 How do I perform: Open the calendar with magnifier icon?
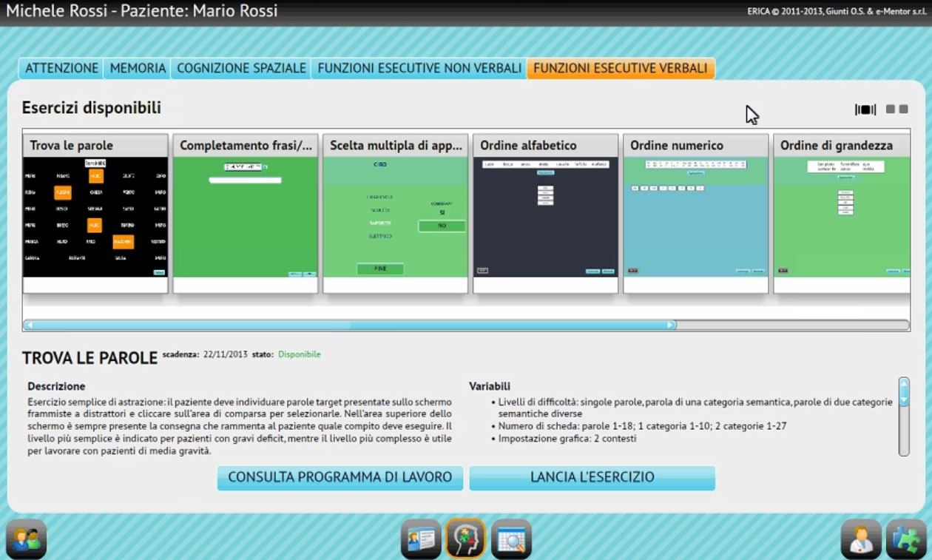[x=511, y=539]
